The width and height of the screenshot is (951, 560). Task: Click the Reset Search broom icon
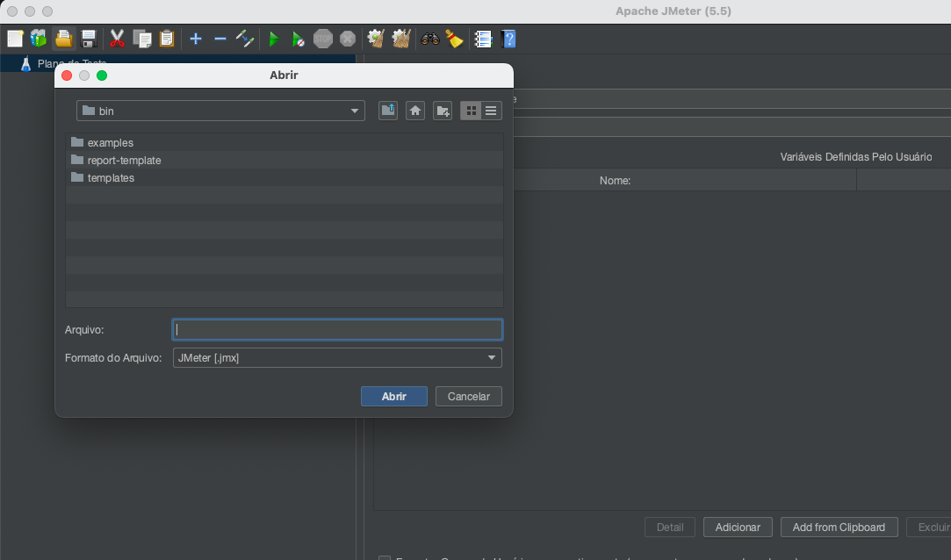coord(454,39)
